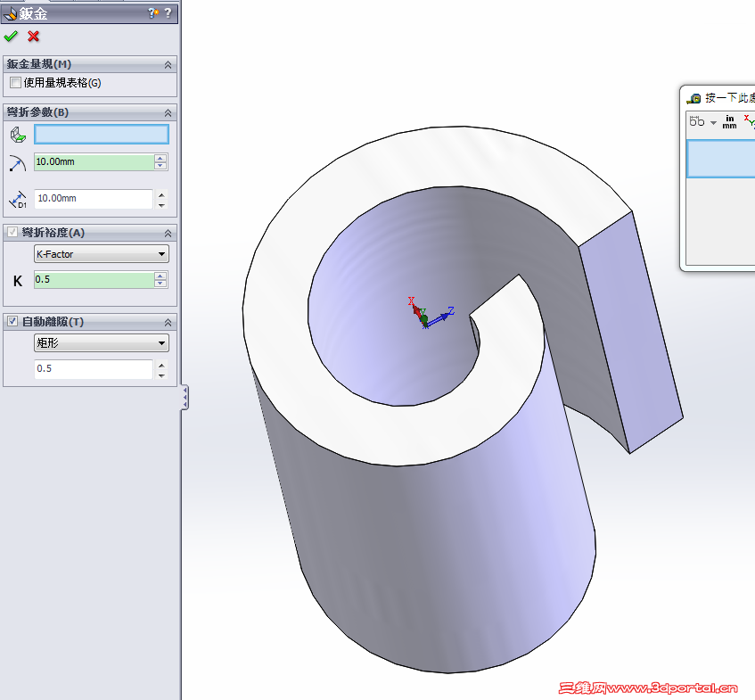Cancel sheet metal with red X
Image resolution: width=755 pixels, height=700 pixels.
pos(33,37)
